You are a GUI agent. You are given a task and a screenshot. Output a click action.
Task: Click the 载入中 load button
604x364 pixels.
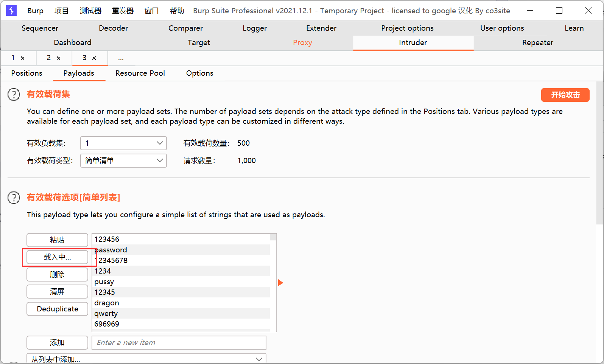point(57,257)
